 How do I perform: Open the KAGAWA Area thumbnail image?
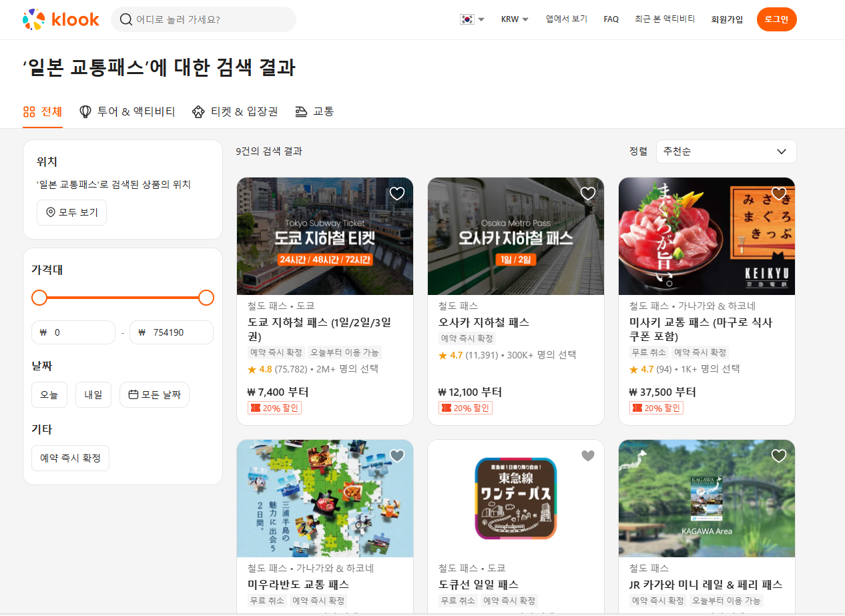pos(707,499)
